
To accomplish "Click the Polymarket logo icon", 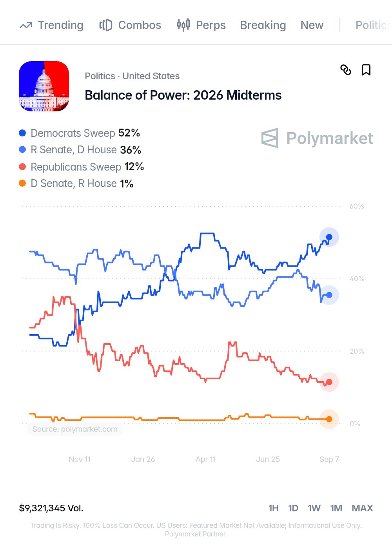I will pyautogui.click(x=270, y=138).
